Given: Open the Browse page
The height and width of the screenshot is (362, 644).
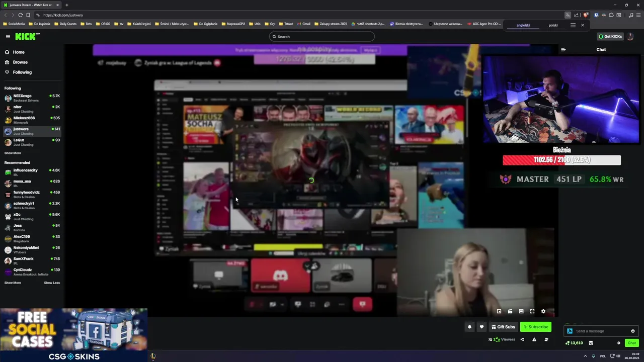Looking at the screenshot, I should (x=20, y=62).
